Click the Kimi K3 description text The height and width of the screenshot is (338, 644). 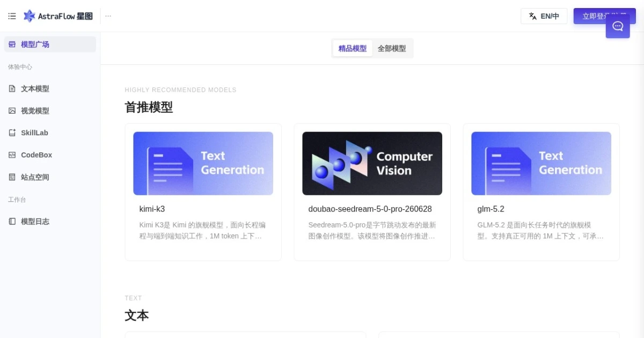[203, 231]
